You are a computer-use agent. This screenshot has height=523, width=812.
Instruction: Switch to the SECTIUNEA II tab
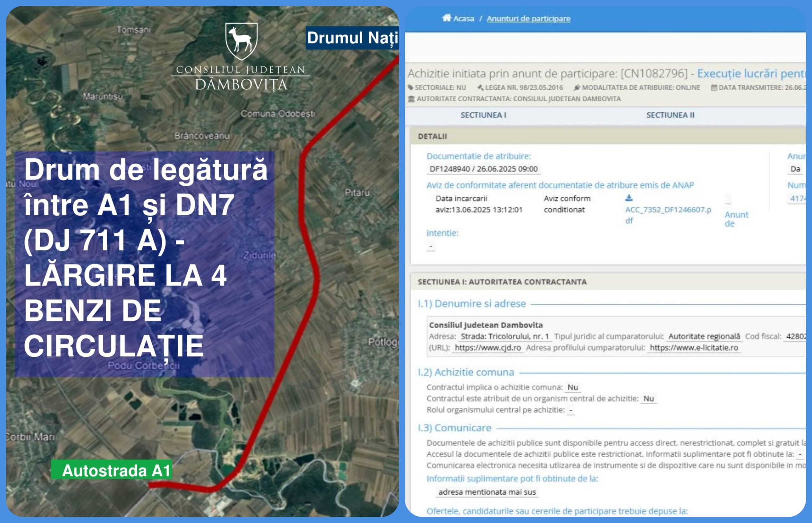pos(671,115)
